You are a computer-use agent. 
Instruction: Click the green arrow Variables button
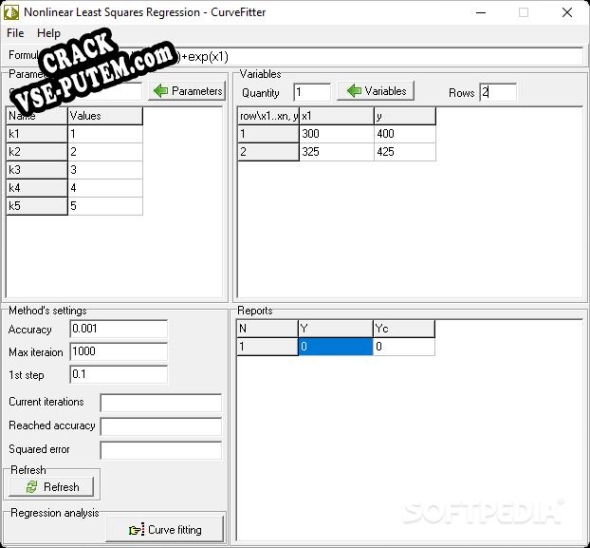click(376, 91)
